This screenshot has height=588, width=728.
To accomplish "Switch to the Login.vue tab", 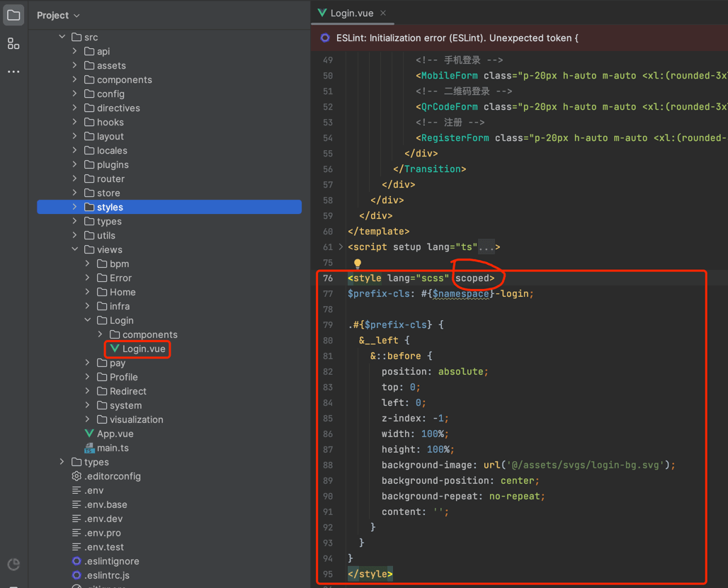I will coord(351,13).
